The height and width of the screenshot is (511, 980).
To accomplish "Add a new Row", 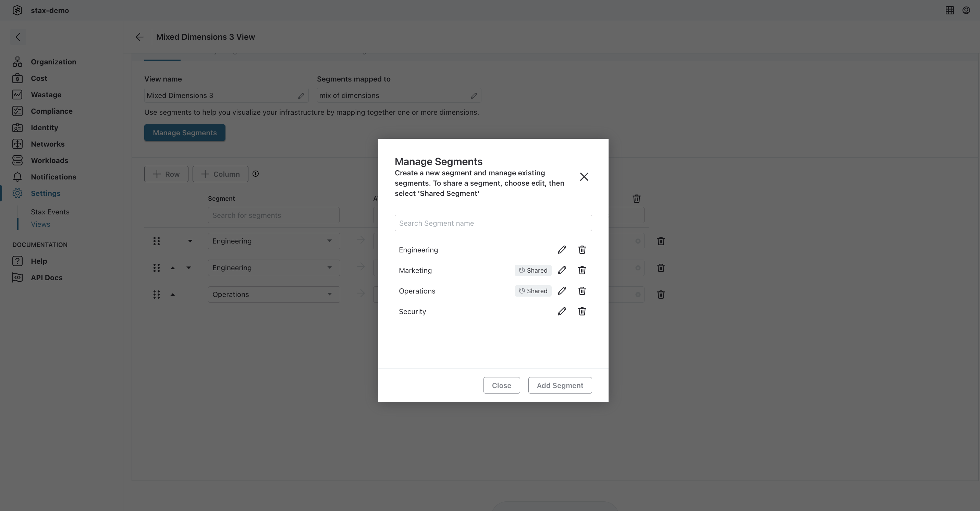I will coord(166,174).
